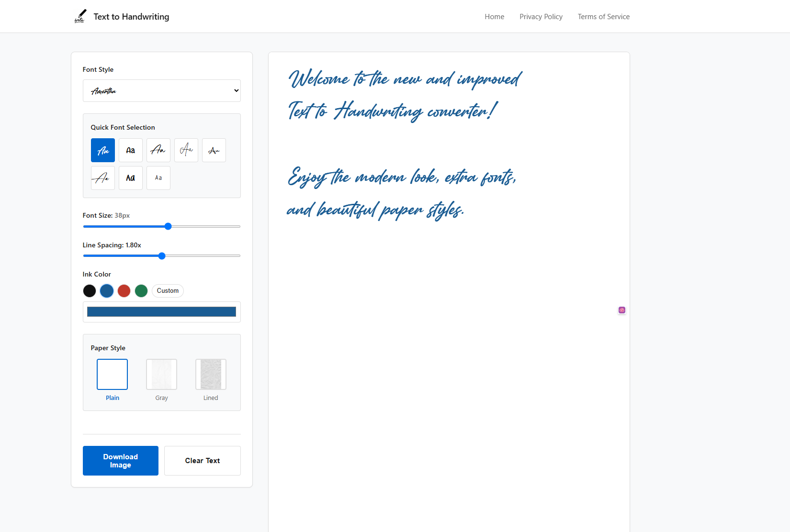Choose the elegant cursive Aa font swatch
The image size is (790, 532).
click(158, 150)
